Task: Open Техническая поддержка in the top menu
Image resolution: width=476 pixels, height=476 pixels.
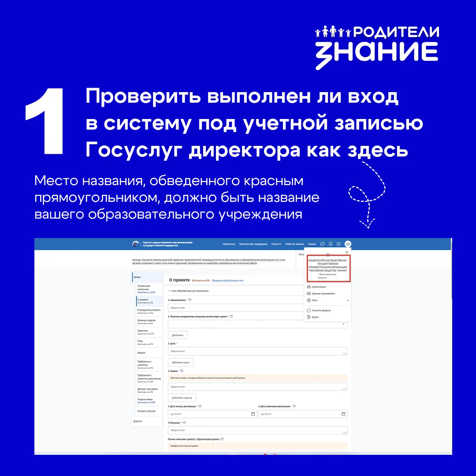Action: (x=253, y=244)
